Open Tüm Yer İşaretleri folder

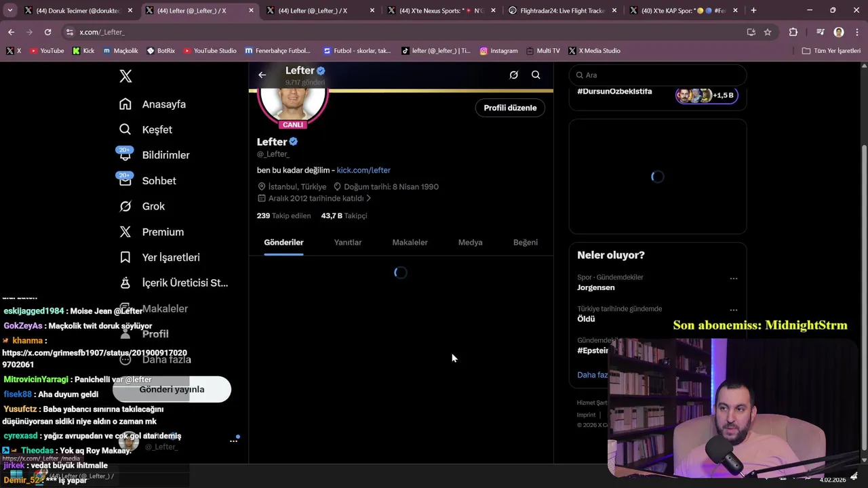coord(831,51)
